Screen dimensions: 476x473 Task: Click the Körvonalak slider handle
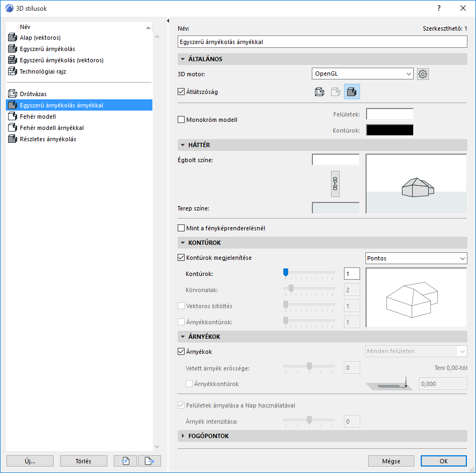tap(291, 289)
